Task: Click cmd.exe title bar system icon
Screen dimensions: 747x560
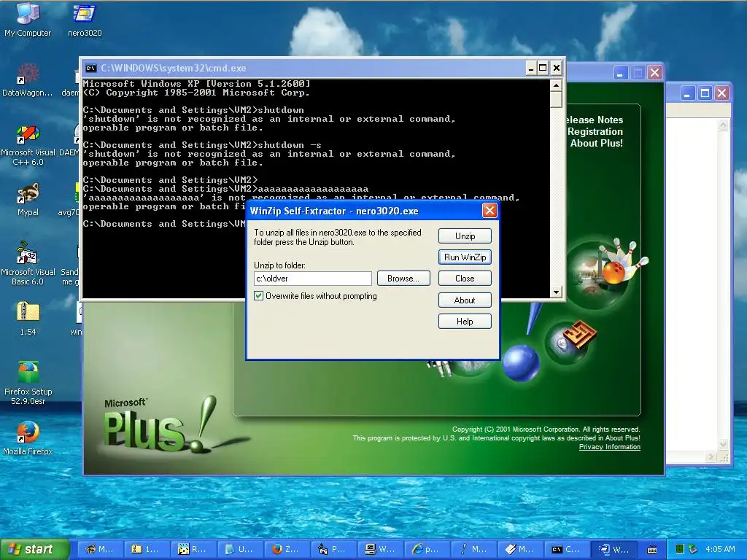Action: pos(90,68)
